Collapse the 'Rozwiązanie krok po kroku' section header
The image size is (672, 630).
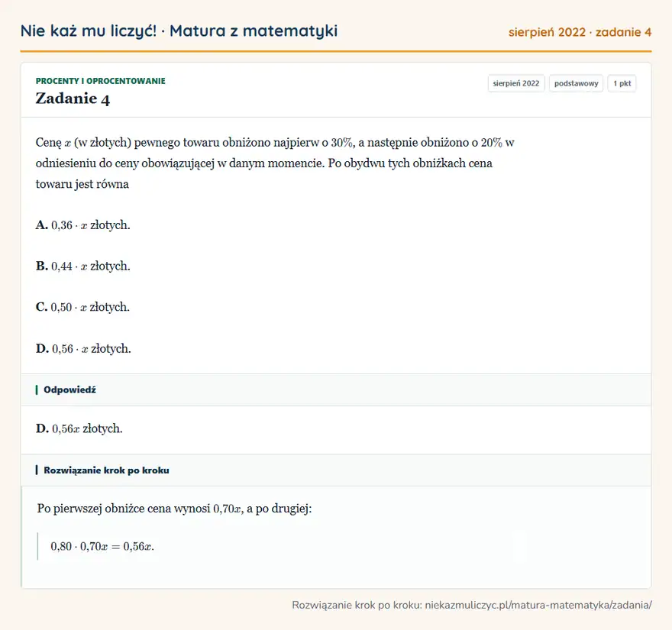(336, 470)
